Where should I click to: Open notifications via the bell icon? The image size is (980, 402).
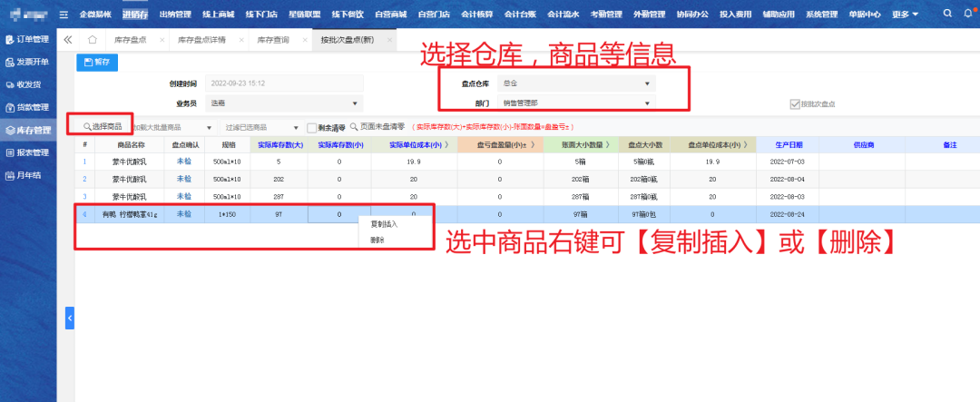tap(967, 15)
